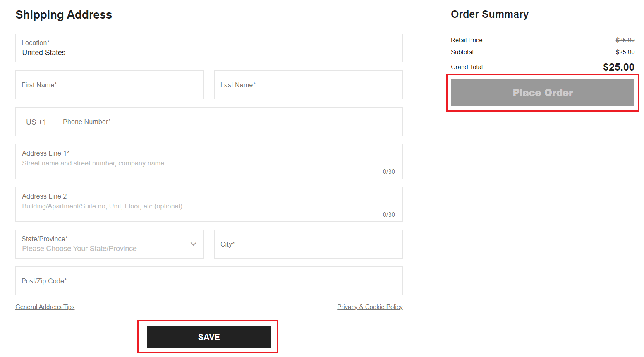This screenshot has width=644, height=357.
Task: Click into the Last Name field
Action: click(x=309, y=85)
